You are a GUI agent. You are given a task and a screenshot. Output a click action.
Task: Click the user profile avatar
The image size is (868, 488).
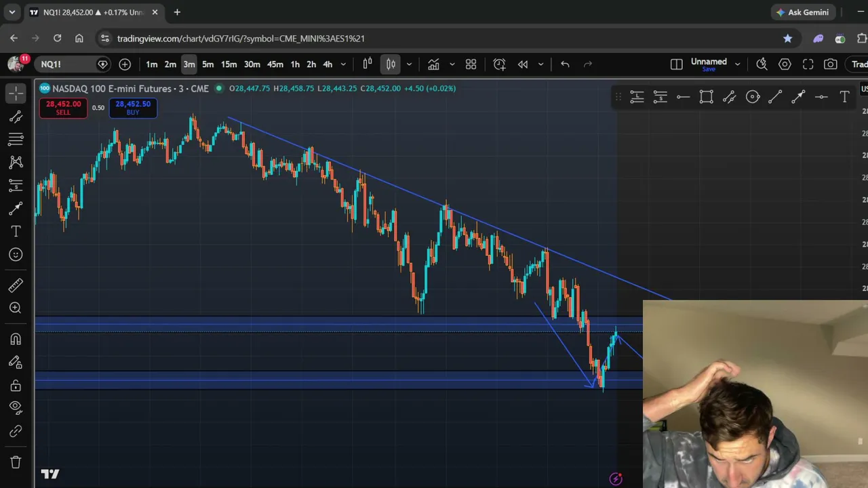(15, 64)
